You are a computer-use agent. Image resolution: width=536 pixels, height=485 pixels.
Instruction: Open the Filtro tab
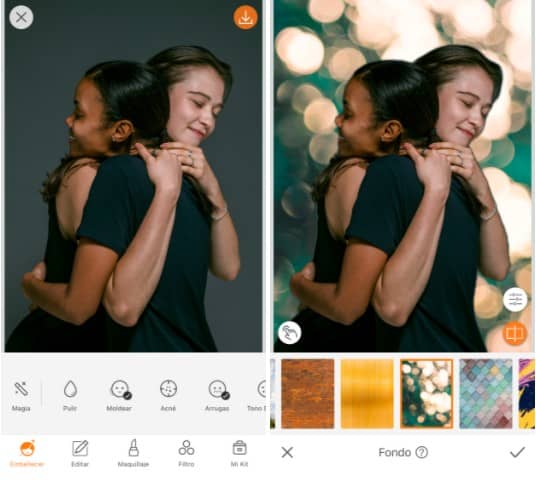pyautogui.click(x=186, y=454)
